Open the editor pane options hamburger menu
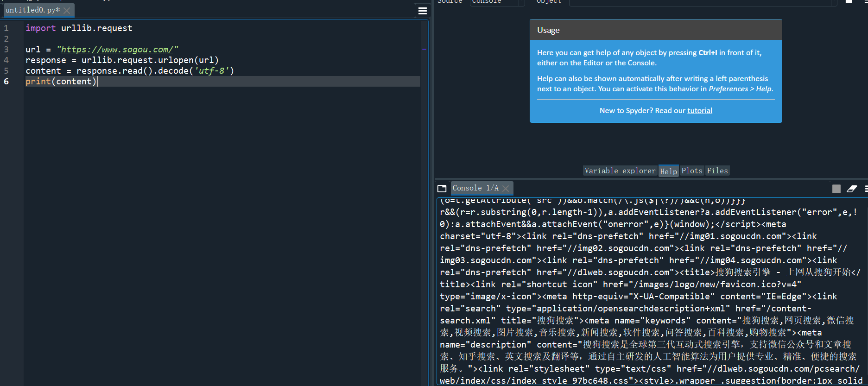This screenshot has height=386, width=868. pyautogui.click(x=423, y=11)
